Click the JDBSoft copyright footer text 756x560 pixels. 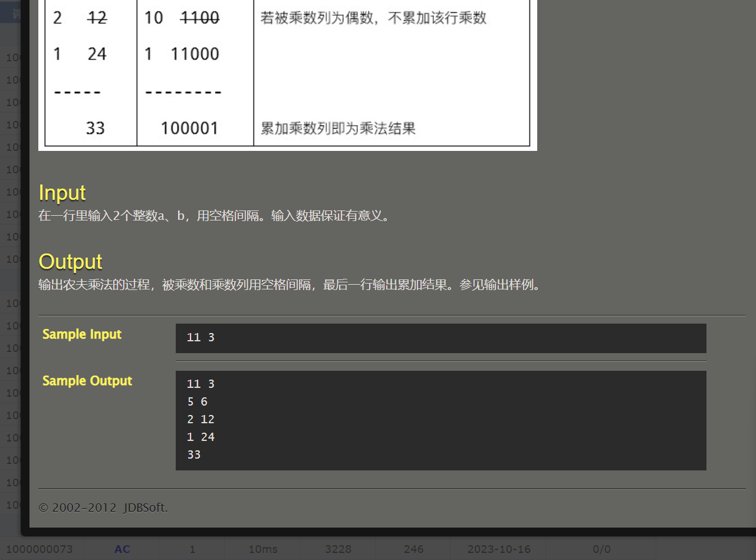point(103,508)
